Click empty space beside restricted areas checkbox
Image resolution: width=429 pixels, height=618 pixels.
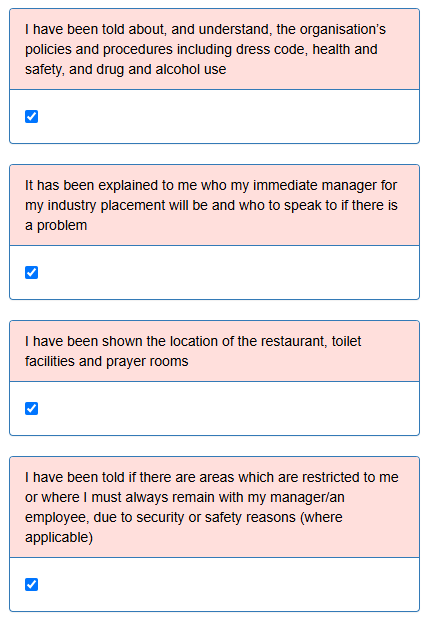coord(229,584)
